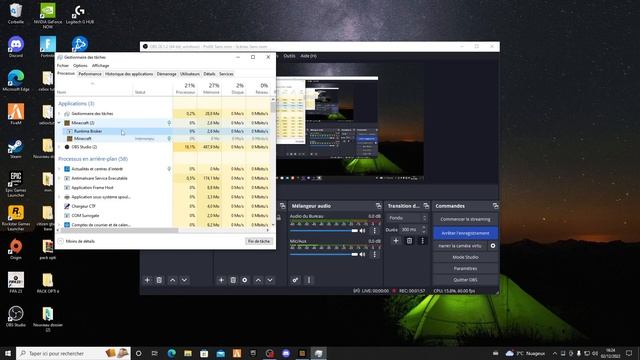Expand the OBS Studio (2) process group
This screenshot has height=360, width=640.
(x=59, y=147)
